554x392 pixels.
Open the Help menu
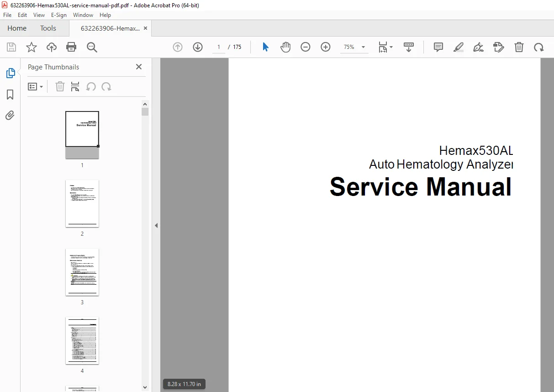coord(106,15)
